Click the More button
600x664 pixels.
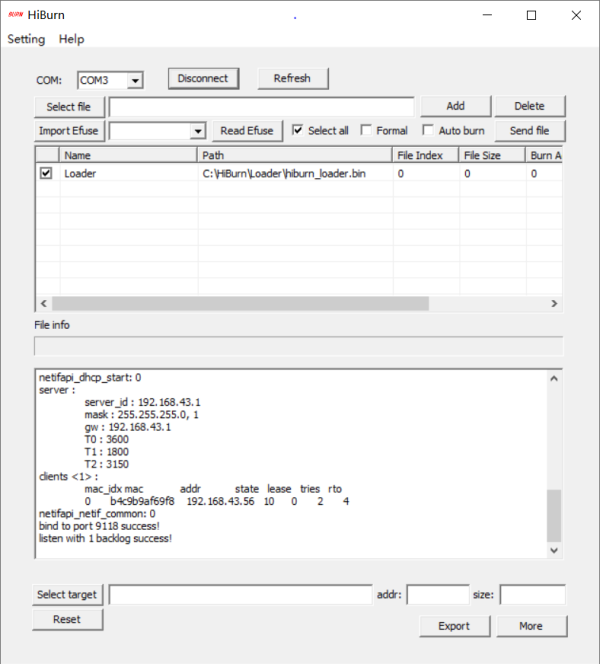(x=531, y=626)
